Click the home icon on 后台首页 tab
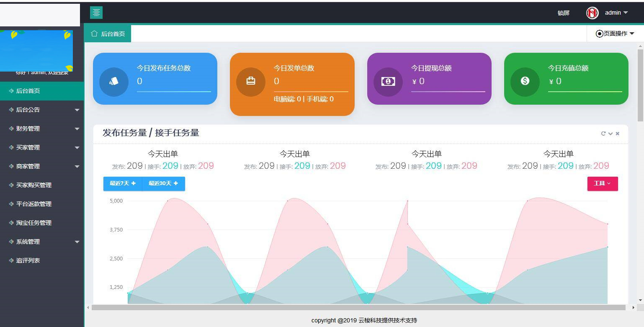The height and width of the screenshot is (327, 644). tap(94, 33)
